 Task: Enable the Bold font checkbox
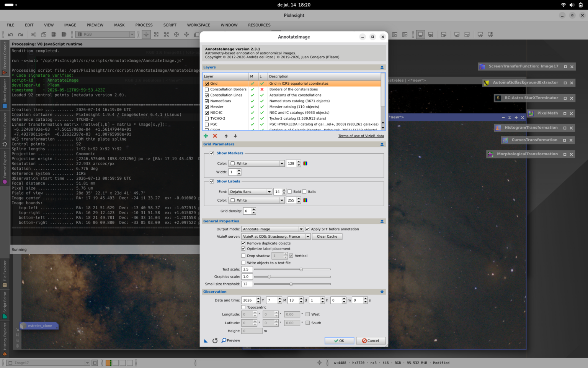click(x=289, y=192)
